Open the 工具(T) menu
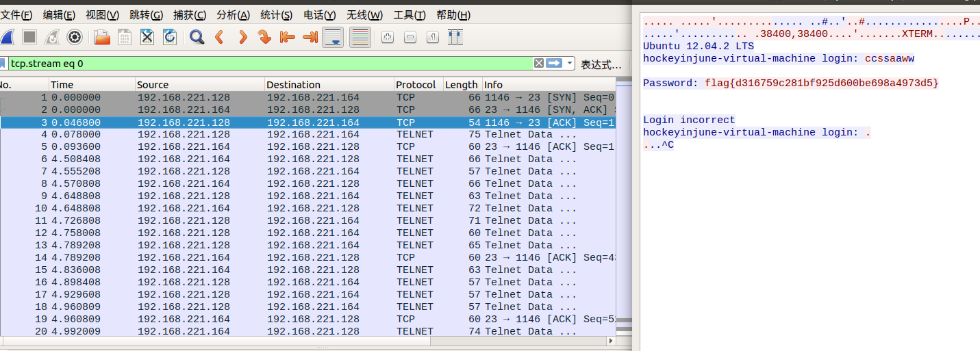980x351 pixels. pos(410,15)
